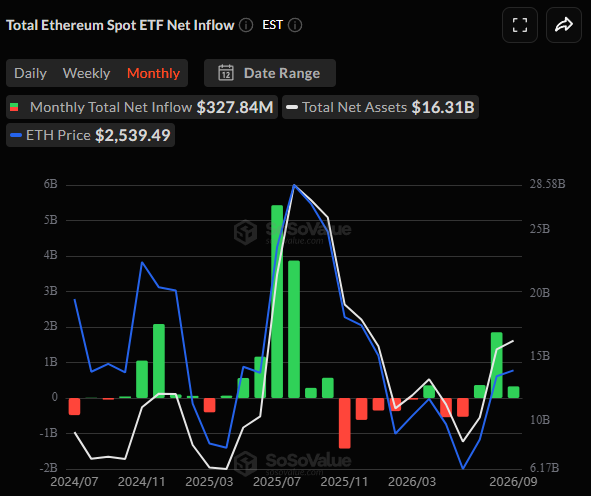Click the chart title Total Ethereum Spot ETF
Viewport: 591px width, 496px height.
point(120,25)
